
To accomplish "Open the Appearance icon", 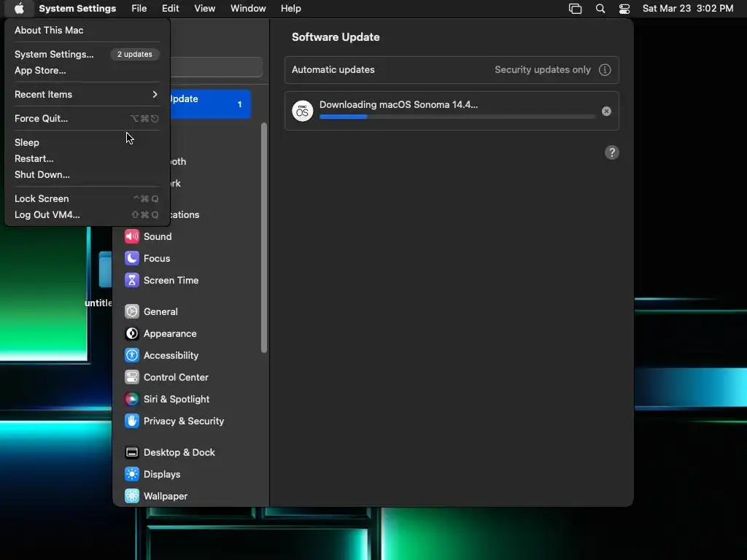I will [x=132, y=334].
